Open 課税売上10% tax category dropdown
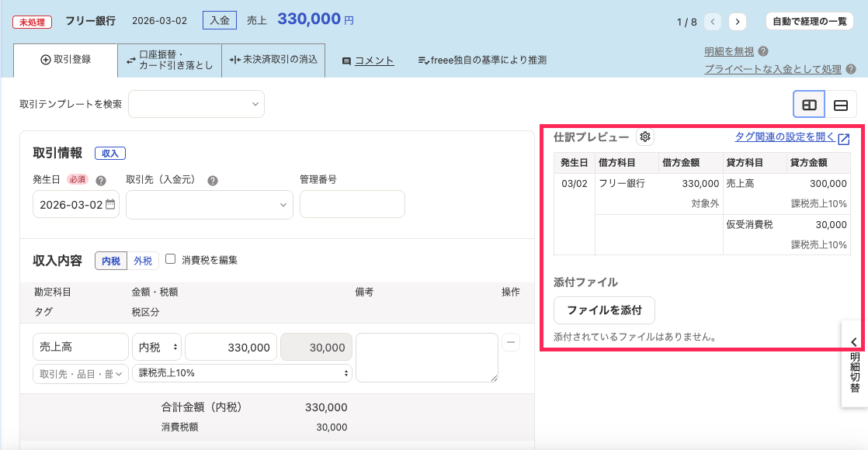 click(x=242, y=373)
